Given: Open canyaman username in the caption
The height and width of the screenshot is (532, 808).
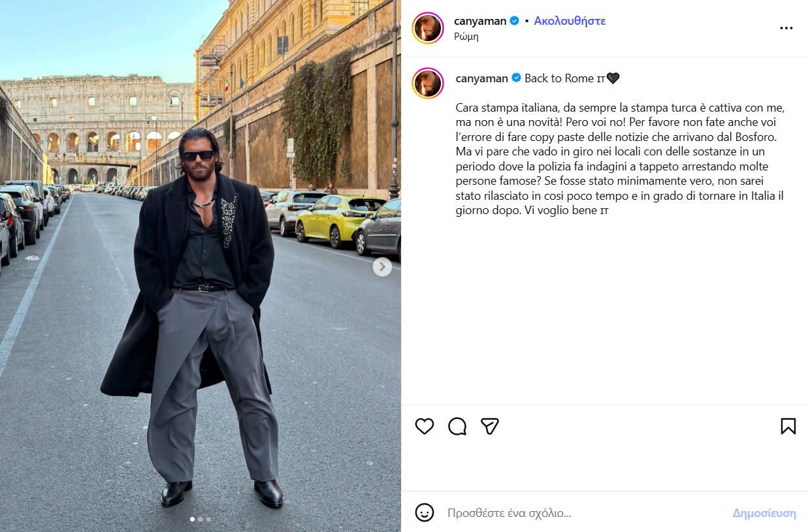Looking at the screenshot, I should 481,78.
